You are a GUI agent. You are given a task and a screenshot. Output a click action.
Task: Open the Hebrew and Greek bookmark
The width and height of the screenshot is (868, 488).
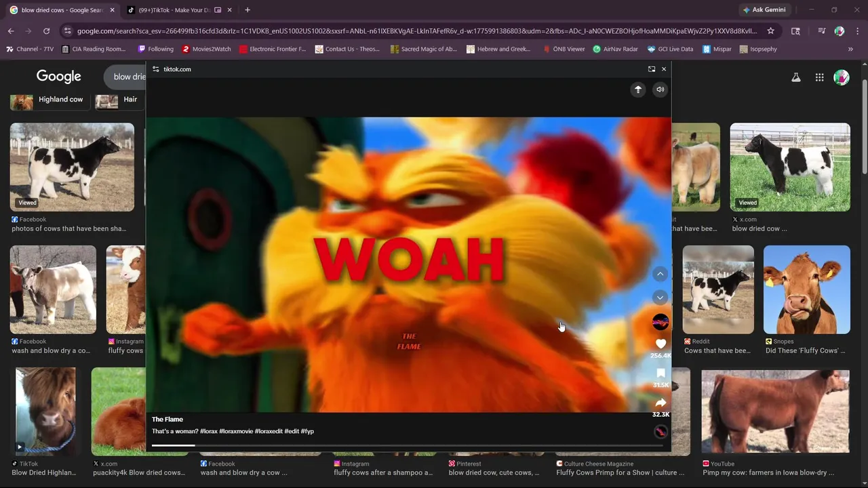click(x=498, y=49)
